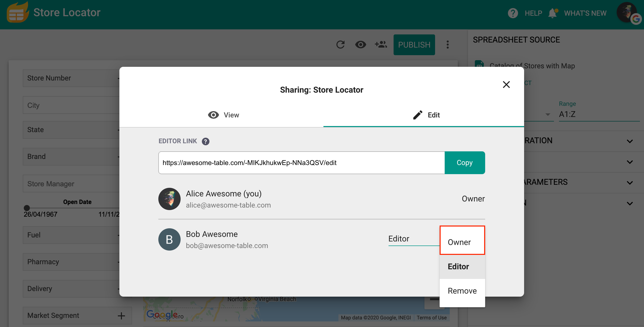Click the City filter field
644x327 pixels.
(71, 105)
